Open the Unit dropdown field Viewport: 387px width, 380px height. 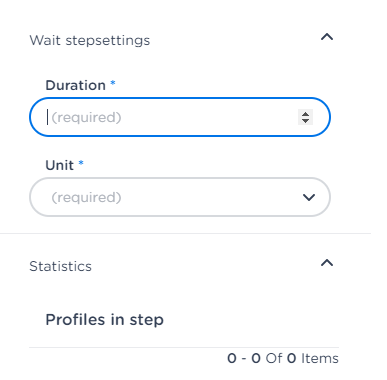[x=180, y=197]
